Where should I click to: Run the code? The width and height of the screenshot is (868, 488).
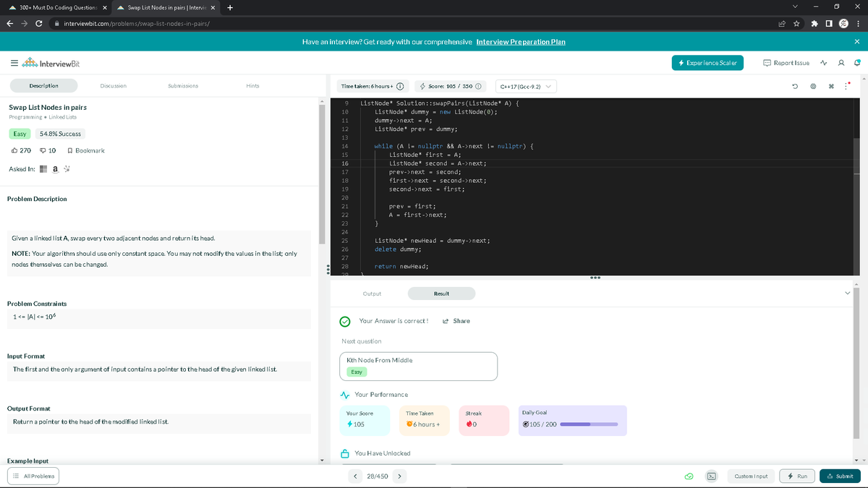coord(797,476)
